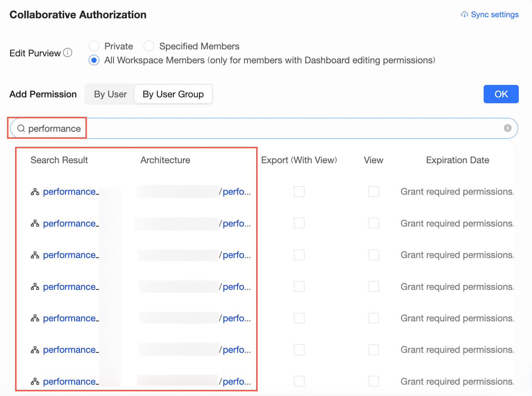Screen dimensions: 532x396
Task: Click the fifth result's user group icon
Action: click(35, 318)
